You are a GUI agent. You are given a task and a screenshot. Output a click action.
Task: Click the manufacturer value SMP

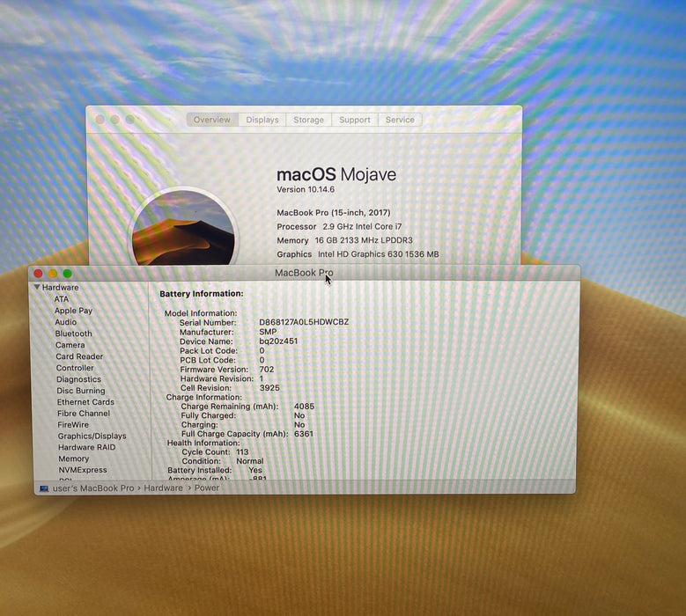tap(268, 332)
